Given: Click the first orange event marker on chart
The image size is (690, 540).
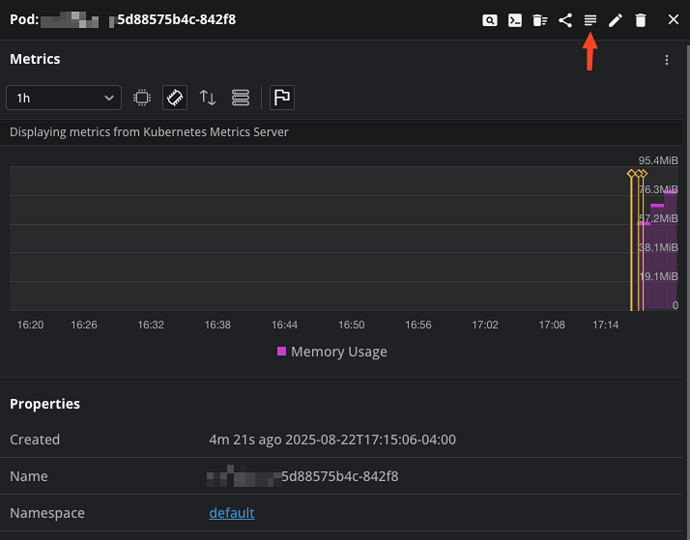Looking at the screenshot, I should coord(631,173).
